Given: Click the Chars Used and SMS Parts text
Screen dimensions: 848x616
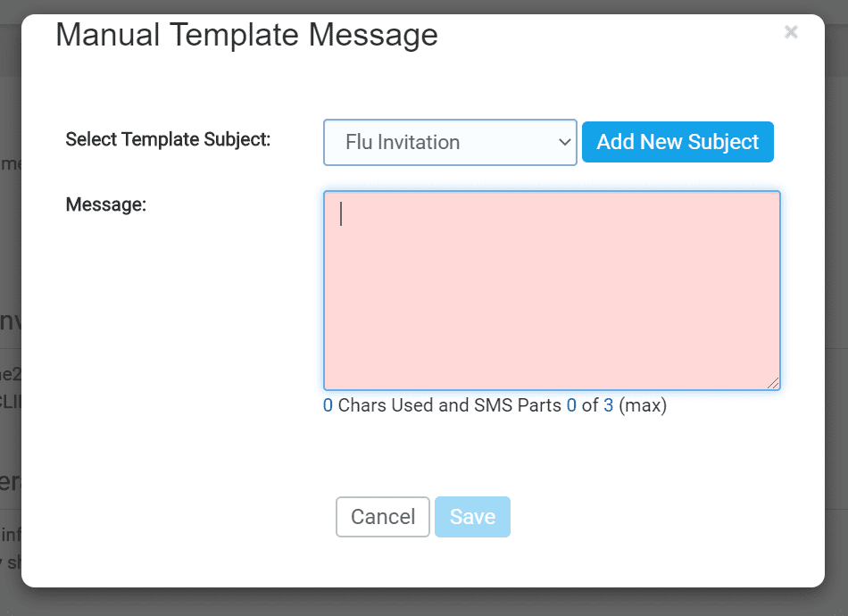Looking at the screenshot, I should coord(449,405).
